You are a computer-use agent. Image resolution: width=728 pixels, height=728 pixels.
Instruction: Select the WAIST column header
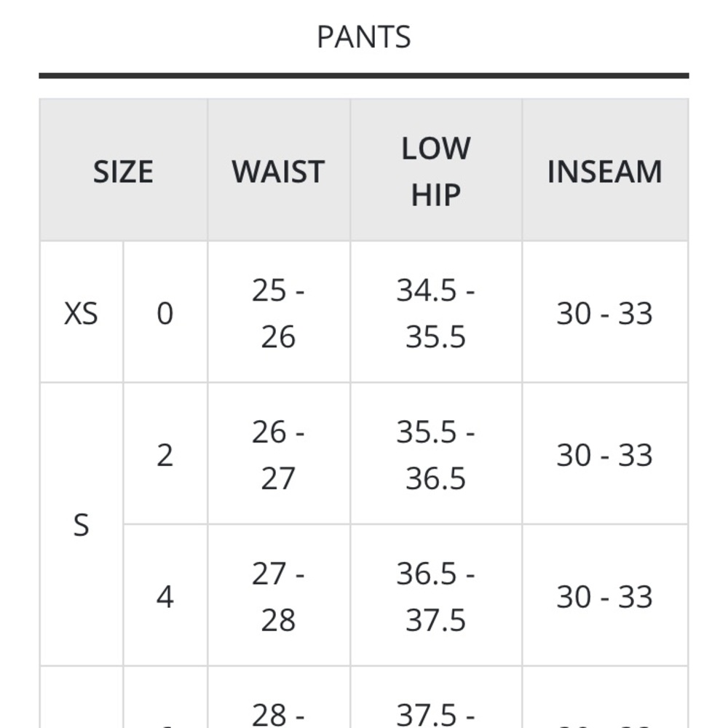click(x=279, y=170)
